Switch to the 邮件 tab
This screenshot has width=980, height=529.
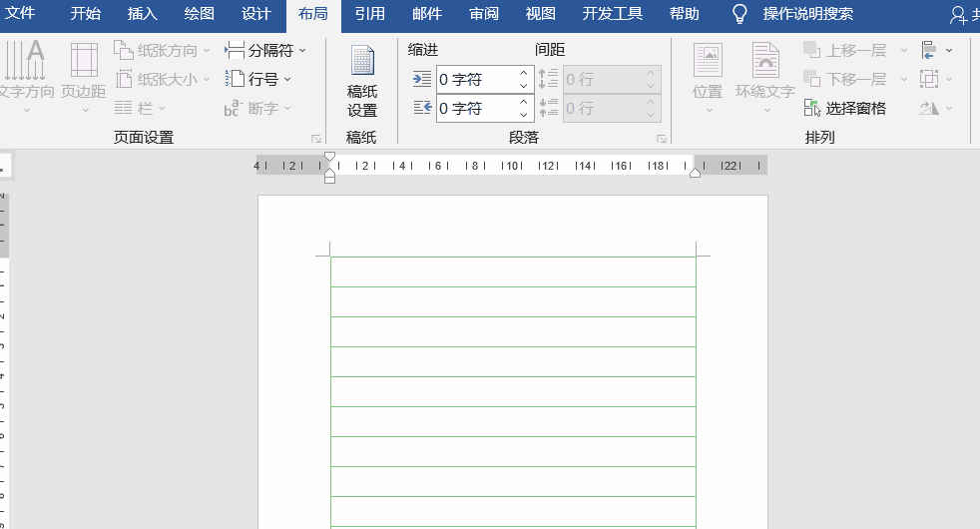coord(427,13)
